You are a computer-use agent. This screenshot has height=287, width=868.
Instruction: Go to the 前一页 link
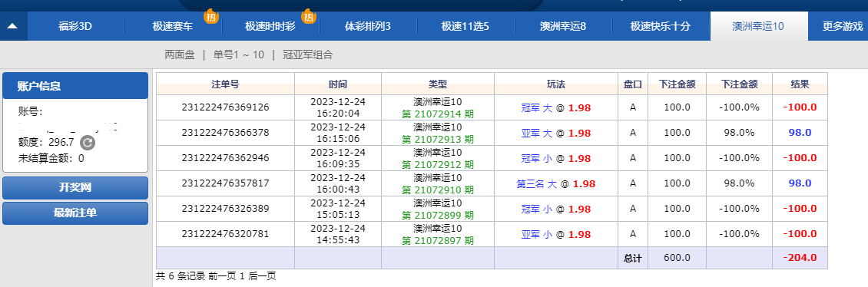222,276
